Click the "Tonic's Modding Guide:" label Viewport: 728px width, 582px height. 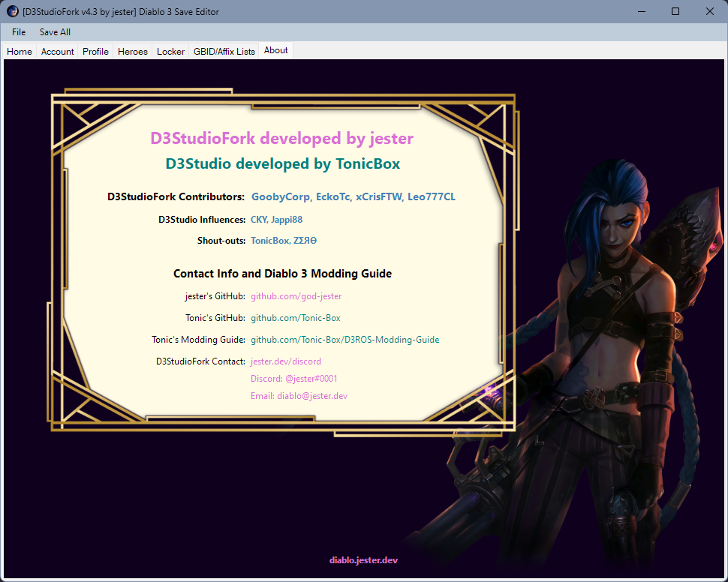pos(198,340)
